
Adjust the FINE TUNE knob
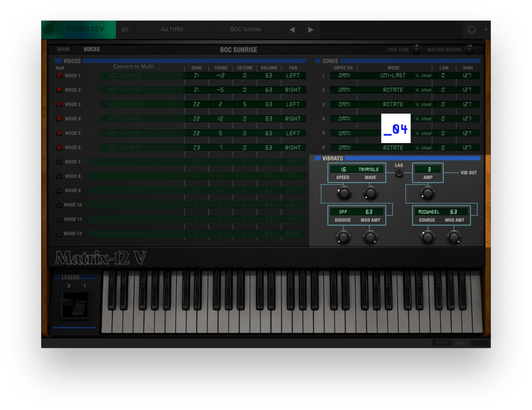click(417, 50)
